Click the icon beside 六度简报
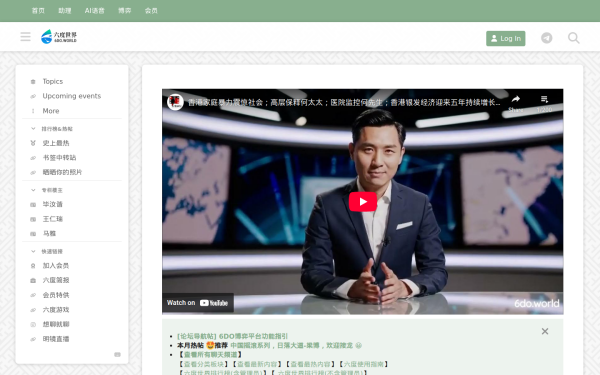600x375 pixels. pos(33,280)
